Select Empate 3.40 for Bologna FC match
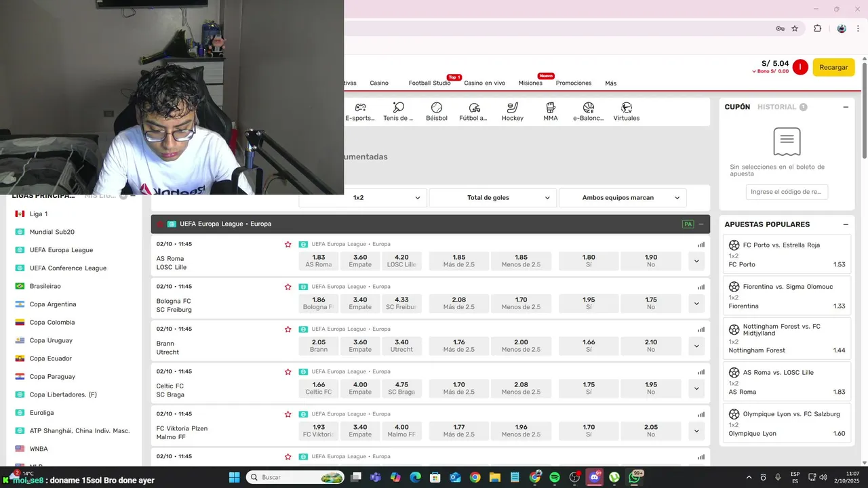Viewport: 868px width, 488px height. point(360,304)
